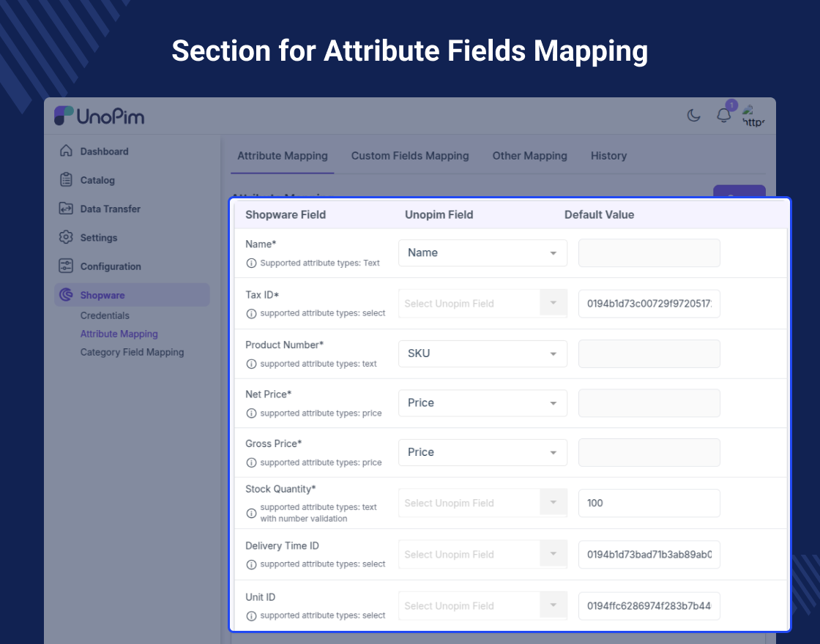Open the Stock Quantity field dropdown
This screenshot has height=644, width=820.
coord(482,503)
